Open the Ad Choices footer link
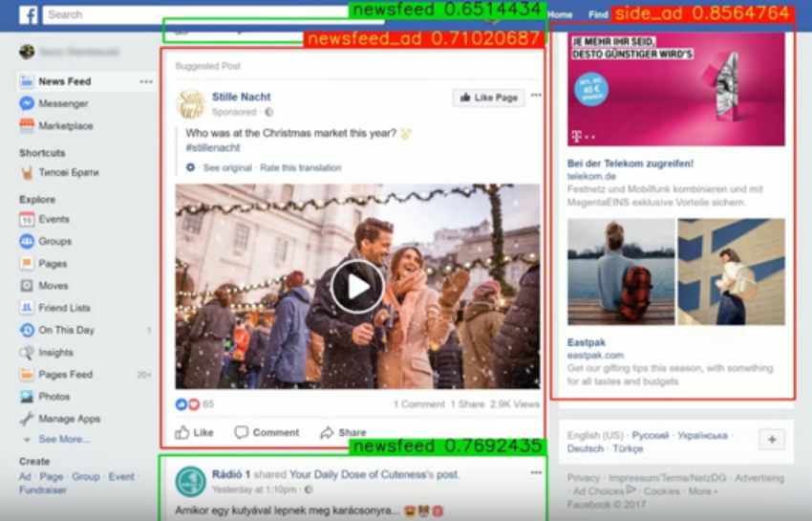The height and width of the screenshot is (521, 812). [604, 491]
